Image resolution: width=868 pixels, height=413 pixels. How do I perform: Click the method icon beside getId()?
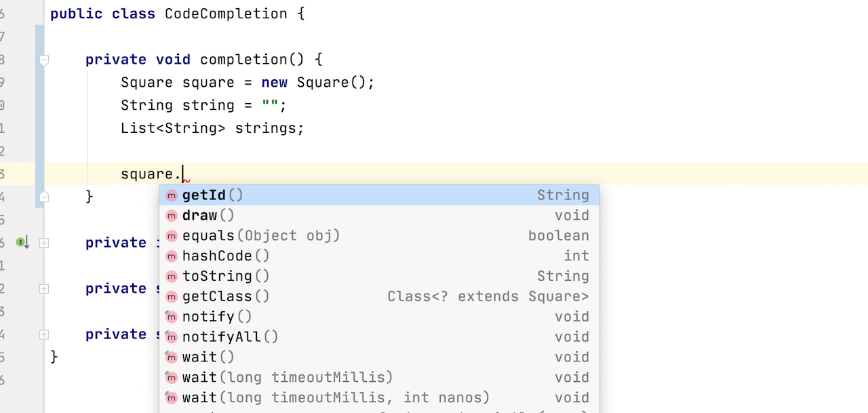(172, 195)
